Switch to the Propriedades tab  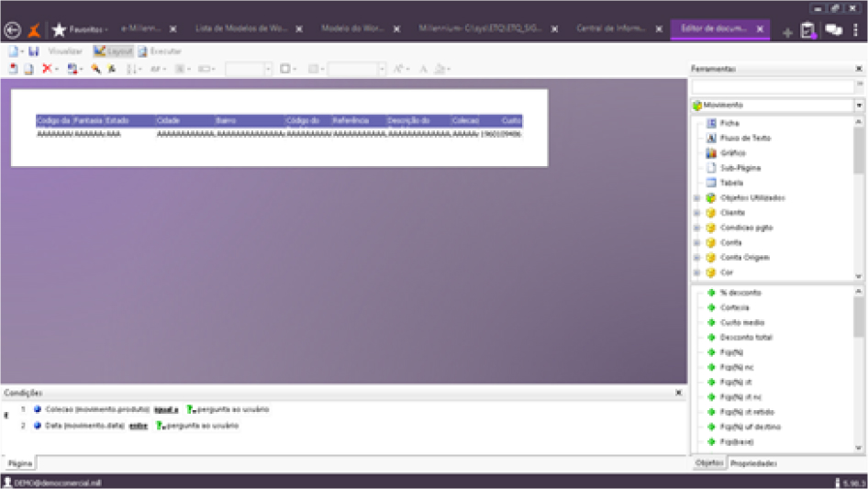(x=753, y=464)
